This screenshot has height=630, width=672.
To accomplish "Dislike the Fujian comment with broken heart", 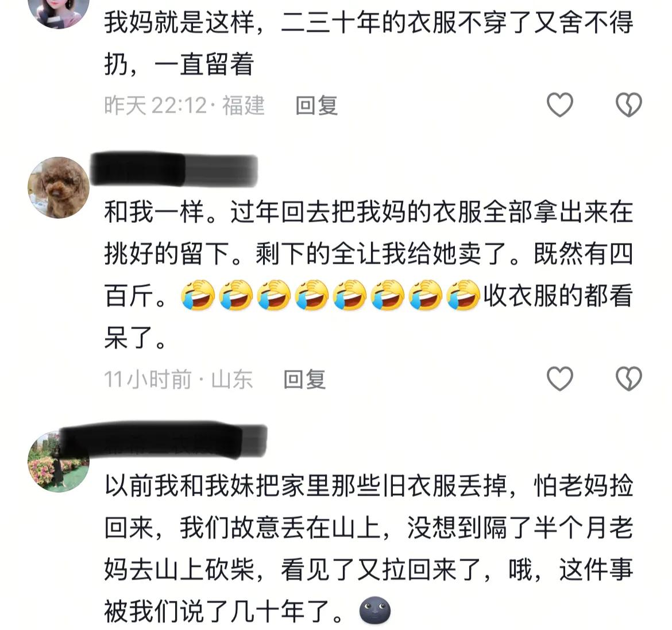I will 628,105.
